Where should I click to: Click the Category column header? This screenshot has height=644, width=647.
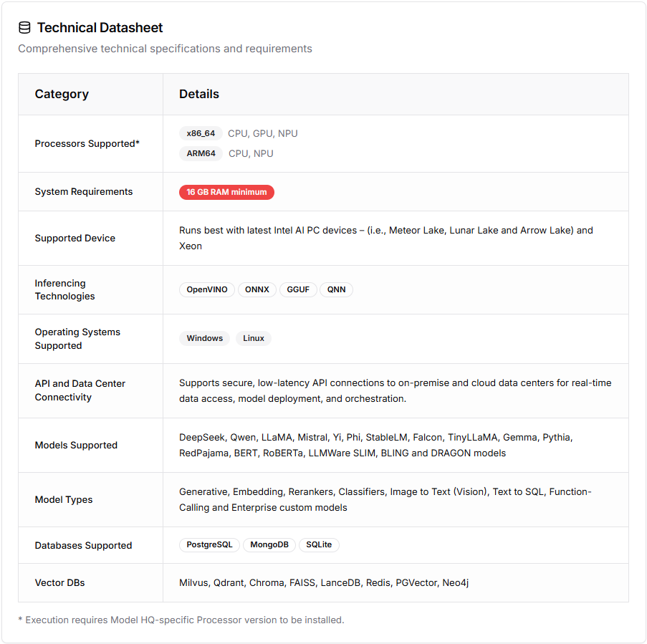coord(62,94)
